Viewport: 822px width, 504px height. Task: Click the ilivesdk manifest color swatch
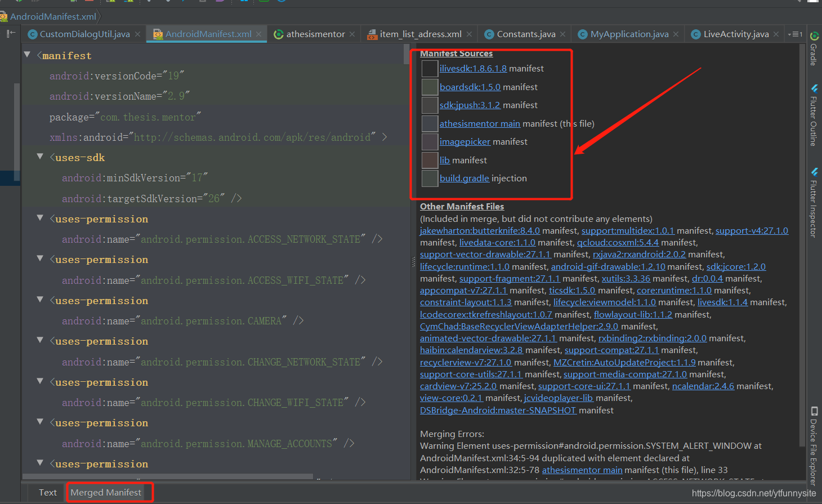point(430,69)
